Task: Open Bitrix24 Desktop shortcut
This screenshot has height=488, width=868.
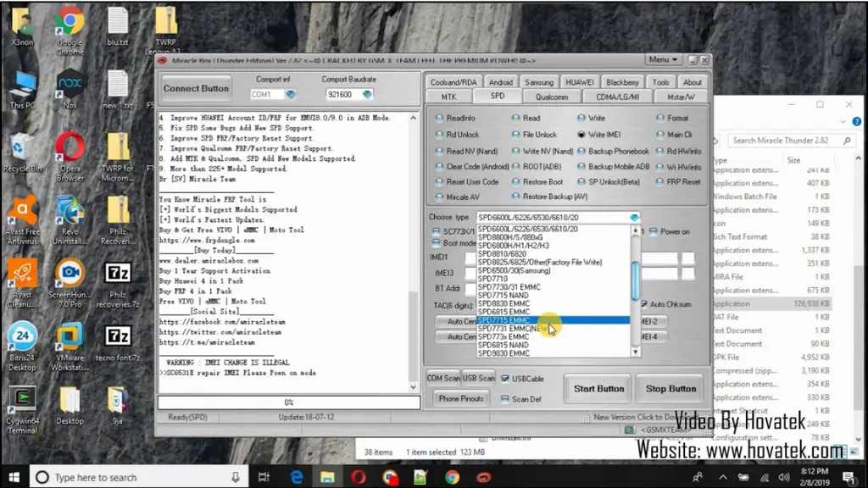Action: (22, 347)
